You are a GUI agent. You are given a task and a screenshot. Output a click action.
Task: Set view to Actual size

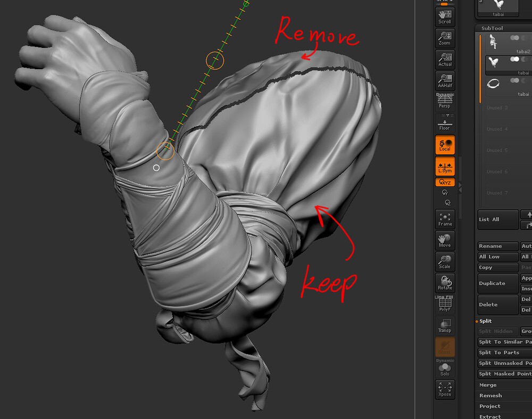pyautogui.click(x=445, y=60)
